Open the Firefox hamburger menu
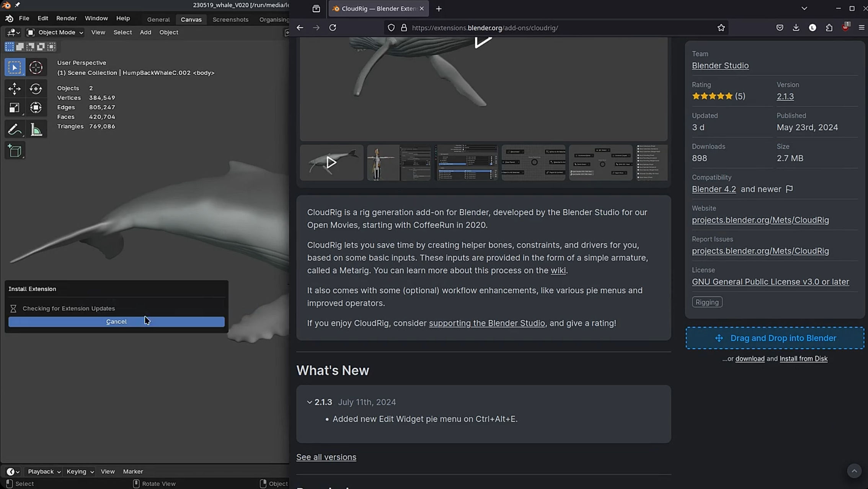This screenshot has width=868, height=489. click(x=861, y=28)
